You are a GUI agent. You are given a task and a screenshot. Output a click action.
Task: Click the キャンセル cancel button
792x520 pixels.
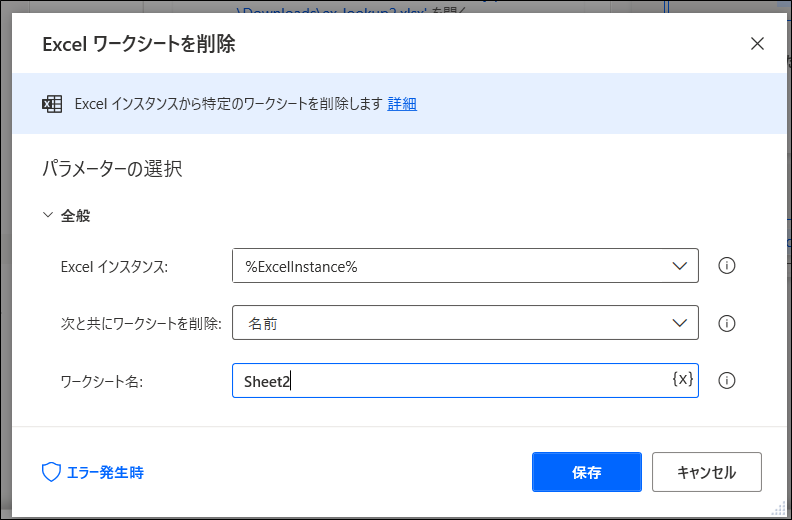click(x=707, y=472)
